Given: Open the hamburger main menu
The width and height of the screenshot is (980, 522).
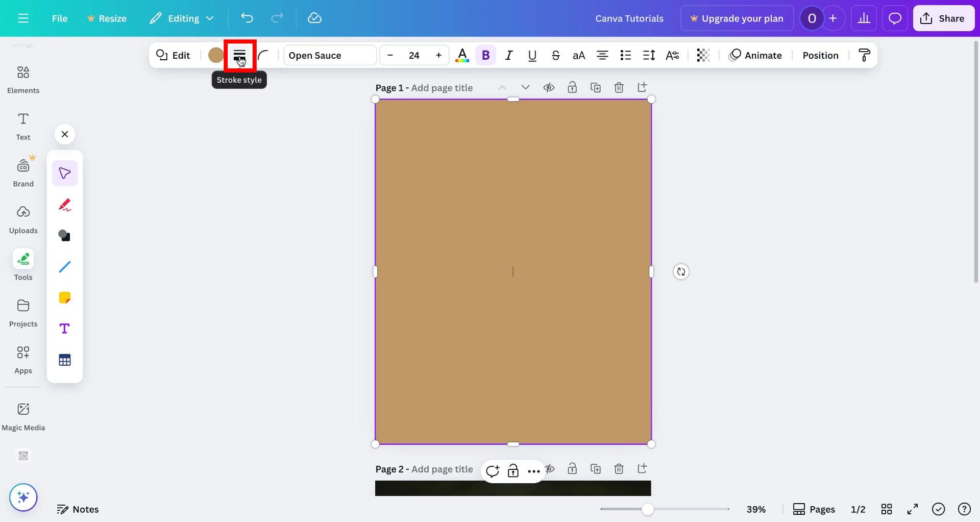Looking at the screenshot, I should 23,18.
